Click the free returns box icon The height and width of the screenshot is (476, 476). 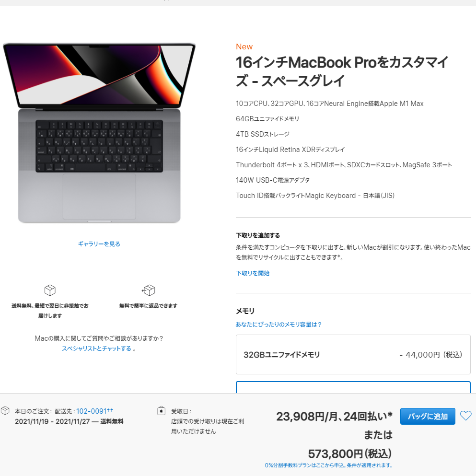[x=149, y=290]
